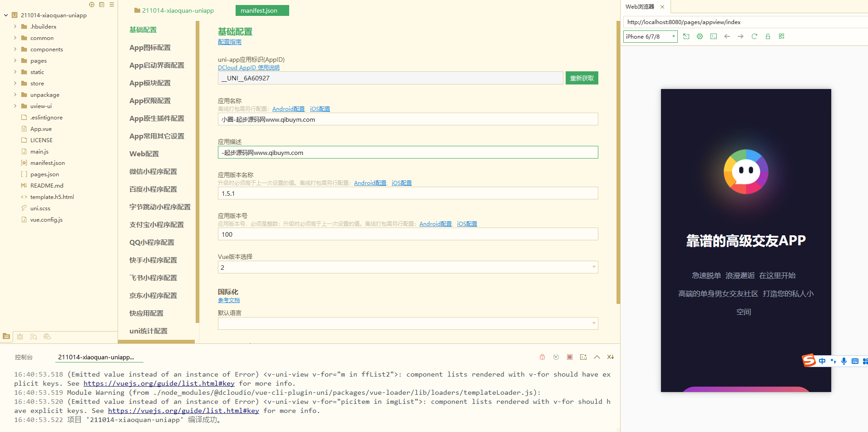Select the App图标配置 section

[150, 48]
